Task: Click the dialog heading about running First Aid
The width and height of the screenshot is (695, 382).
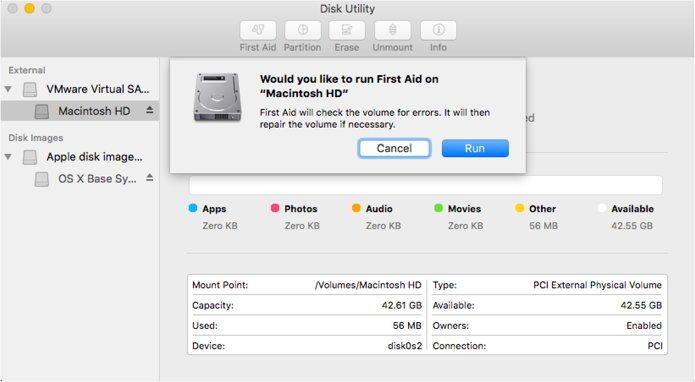Action: (x=349, y=86)
